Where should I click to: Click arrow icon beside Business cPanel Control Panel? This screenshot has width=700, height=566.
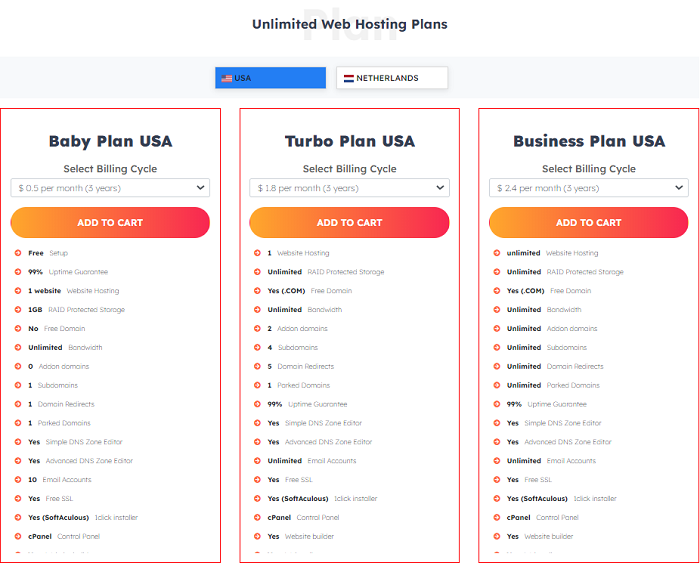(496, 517)
